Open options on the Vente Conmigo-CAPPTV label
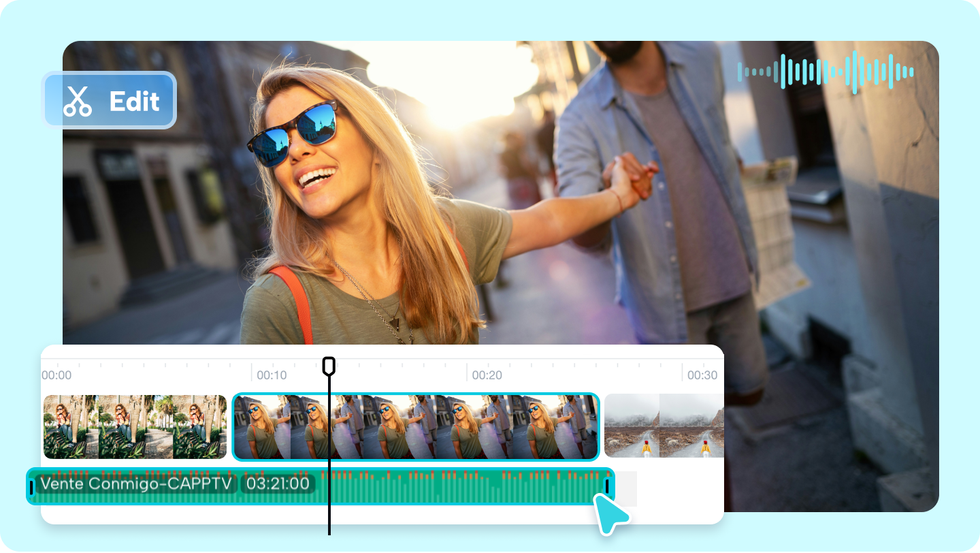Viewport: 980px width, 553px height. (136, 485)
